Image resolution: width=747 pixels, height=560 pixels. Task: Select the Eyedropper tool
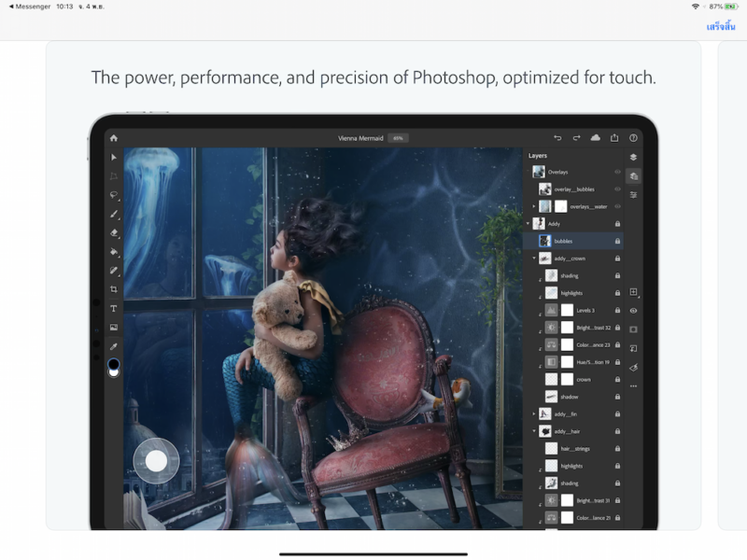point(114,346)
